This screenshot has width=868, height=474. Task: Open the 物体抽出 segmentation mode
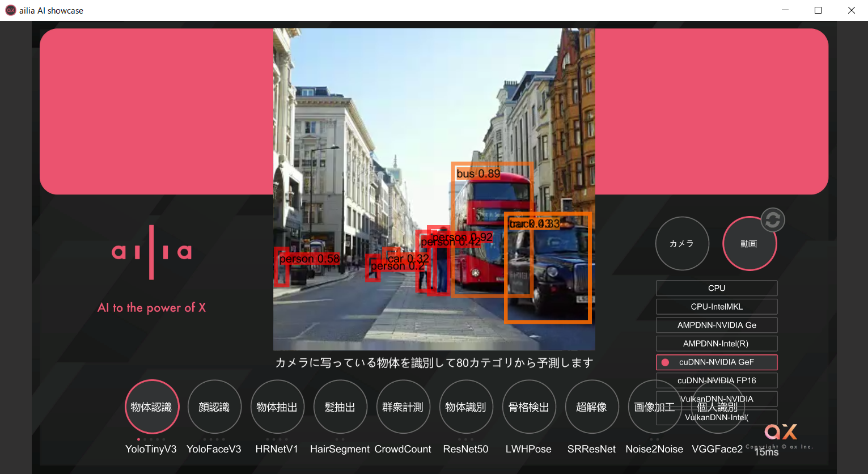[x=277, y=407]
